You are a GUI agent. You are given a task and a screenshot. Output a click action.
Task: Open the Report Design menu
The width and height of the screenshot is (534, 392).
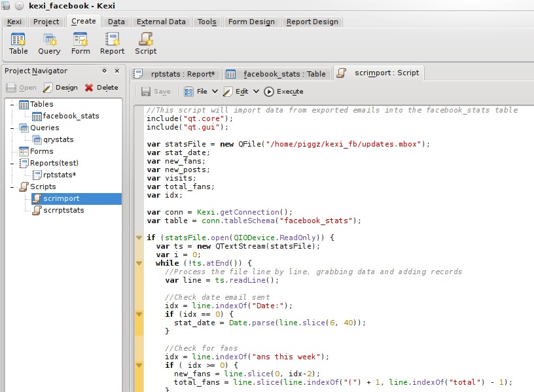(313, 21)
